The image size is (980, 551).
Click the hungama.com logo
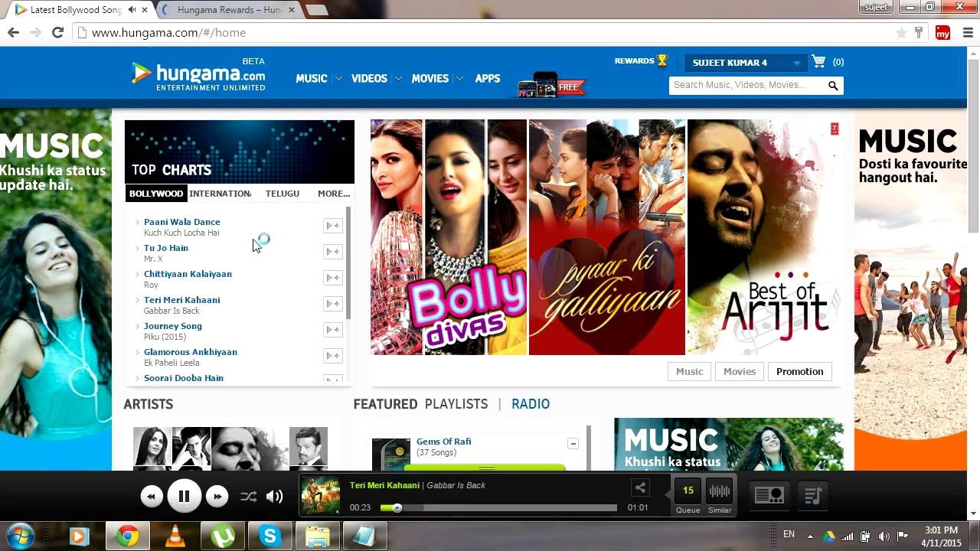pos(198,74)
